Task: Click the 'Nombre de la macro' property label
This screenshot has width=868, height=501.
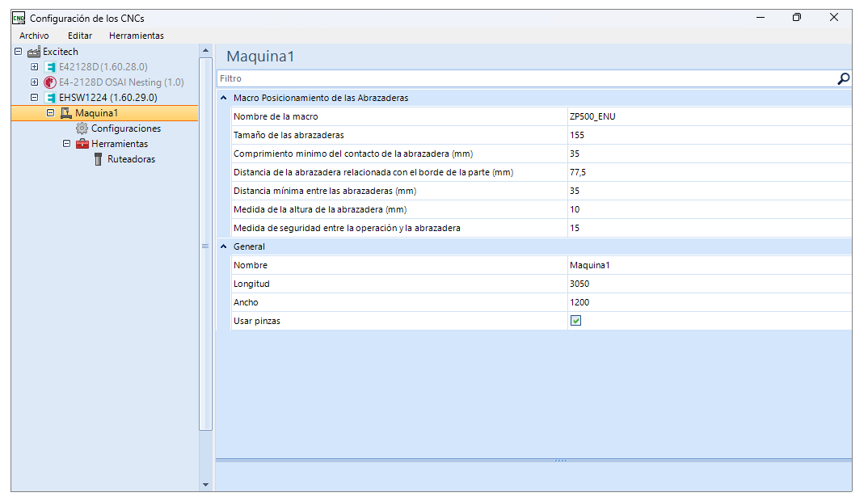Action: point(276,117)
